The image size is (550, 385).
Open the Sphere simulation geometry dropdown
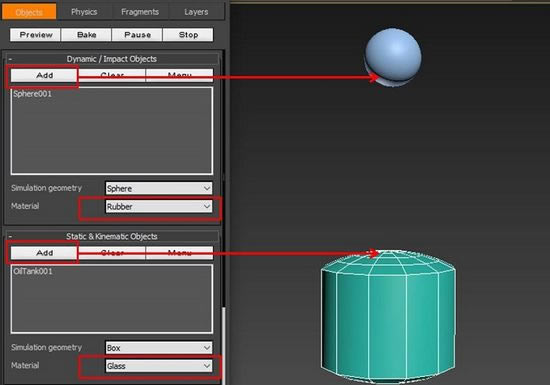(159, 188)
